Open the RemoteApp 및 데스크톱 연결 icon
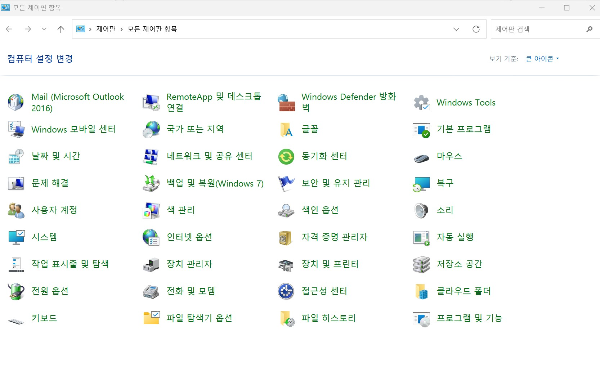This screenshot has height=377, width=600. coord(151,102)
